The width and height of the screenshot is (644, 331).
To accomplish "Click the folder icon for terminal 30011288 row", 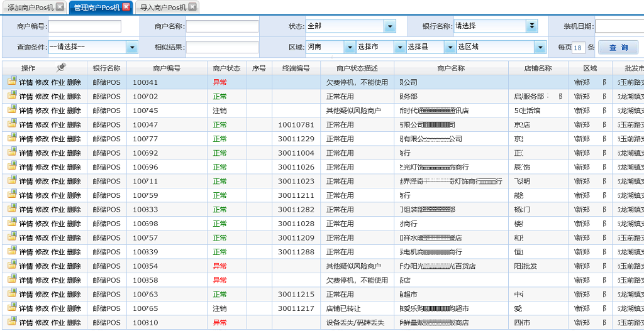I will coord(12,251).
